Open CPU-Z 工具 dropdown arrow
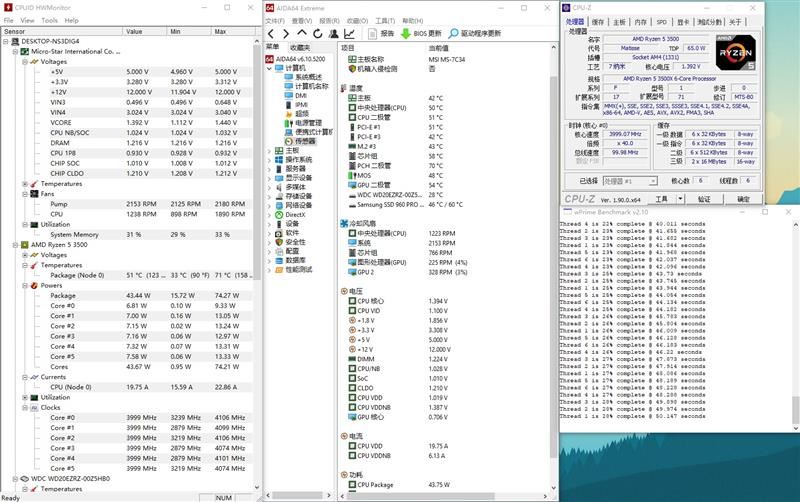Image resolution: width=800 pixels, height=502 pixels. pyautogui.click(x=680, y=199)
